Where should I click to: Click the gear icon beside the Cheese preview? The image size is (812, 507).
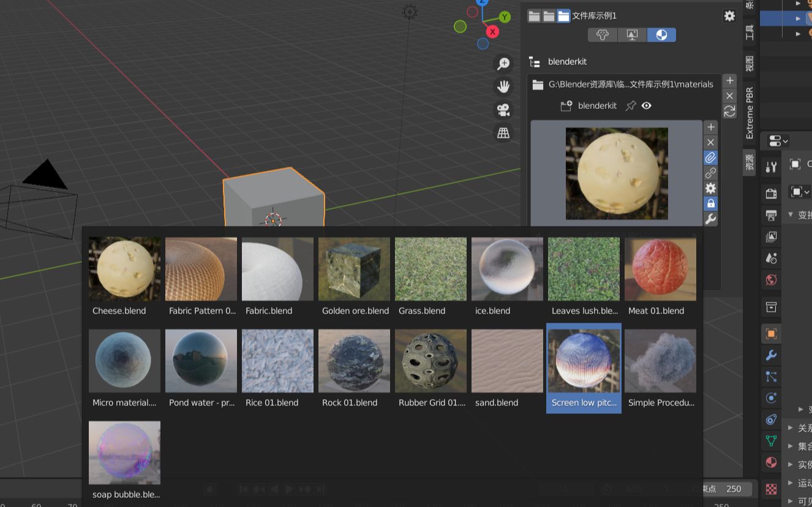(x=710, y=188)
